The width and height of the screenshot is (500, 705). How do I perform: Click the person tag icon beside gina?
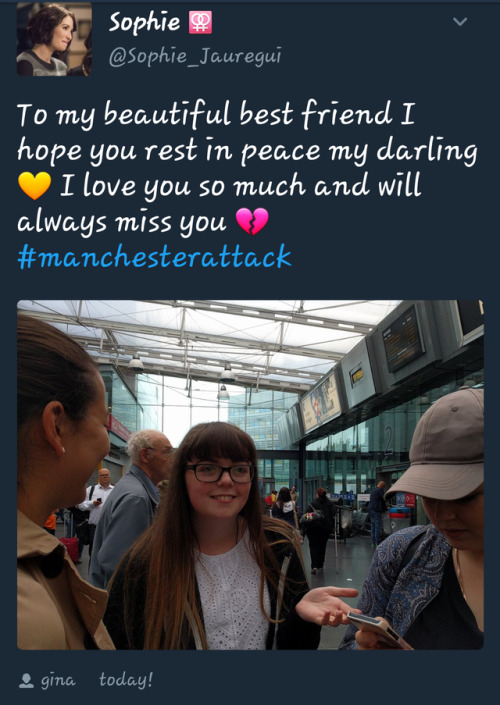point(27,681)
